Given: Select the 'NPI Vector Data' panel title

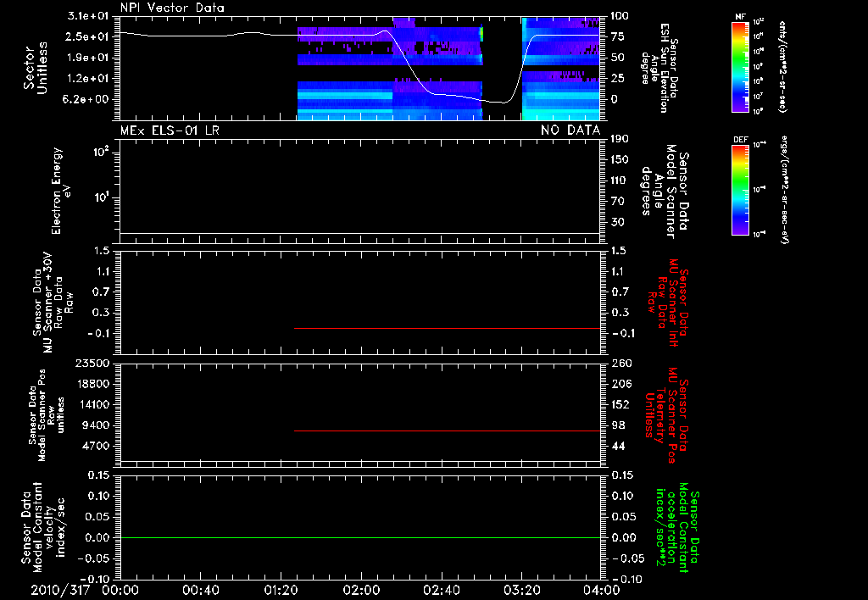Looking at the screenshot, I should pyautogui.click(x=172, y=8).
